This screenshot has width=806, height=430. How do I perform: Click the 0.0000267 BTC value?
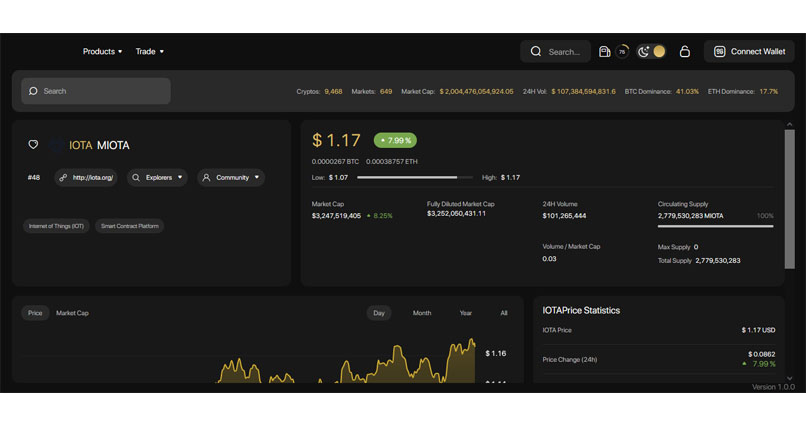click(335, 161)
